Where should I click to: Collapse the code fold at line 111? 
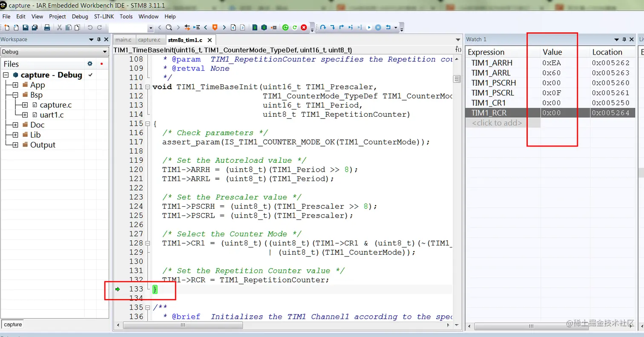(x=148, y=87)
